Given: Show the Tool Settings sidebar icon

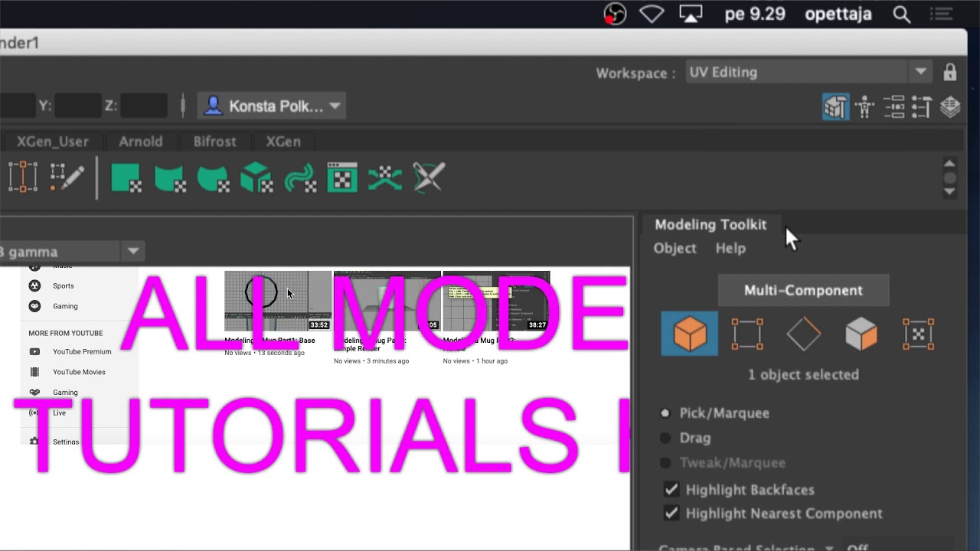Looking at the screenshot, I should [921, 106].
